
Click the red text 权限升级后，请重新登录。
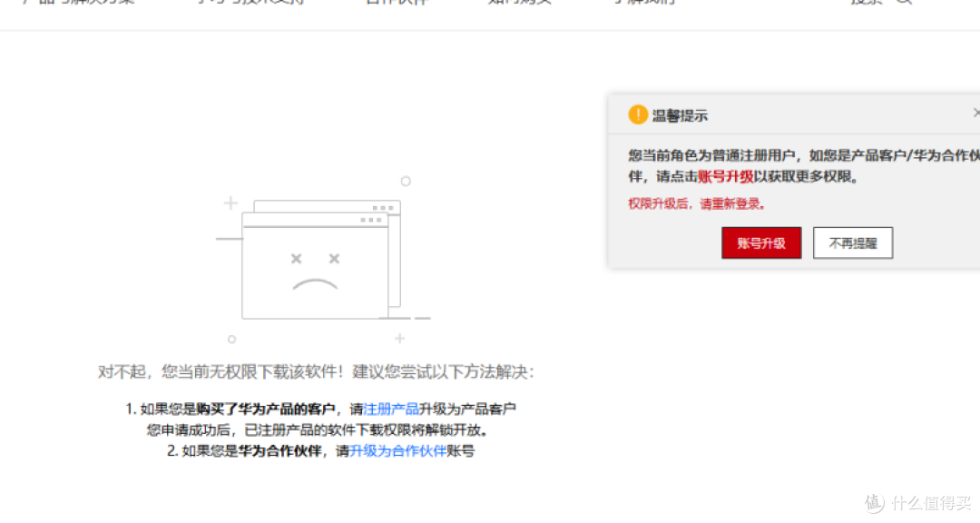click(x=697, y=204)
